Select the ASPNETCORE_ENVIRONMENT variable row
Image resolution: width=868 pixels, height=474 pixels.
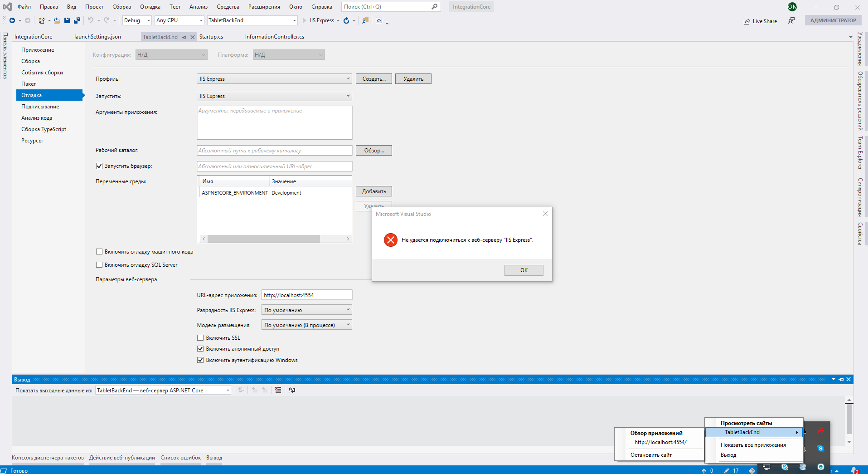[275, 193]
